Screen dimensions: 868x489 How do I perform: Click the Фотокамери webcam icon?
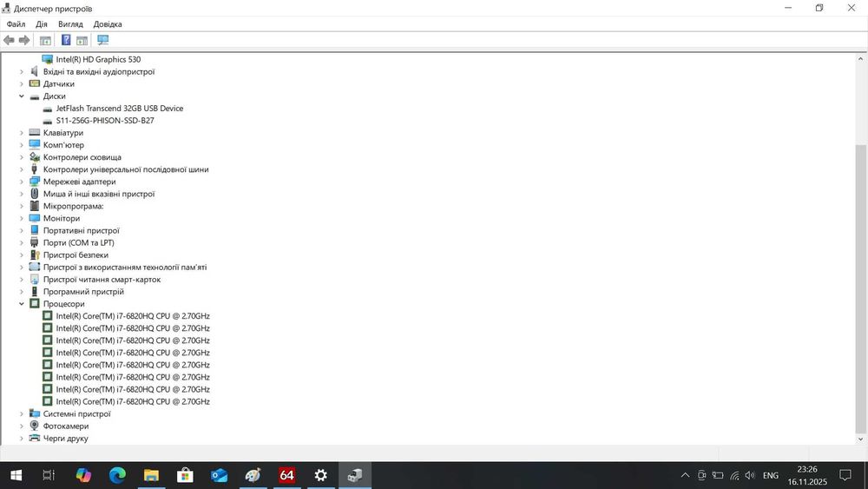click(35, 426)
